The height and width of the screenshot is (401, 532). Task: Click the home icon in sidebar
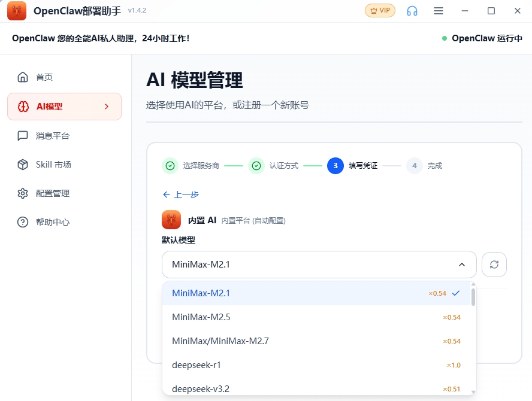(23, 77)
